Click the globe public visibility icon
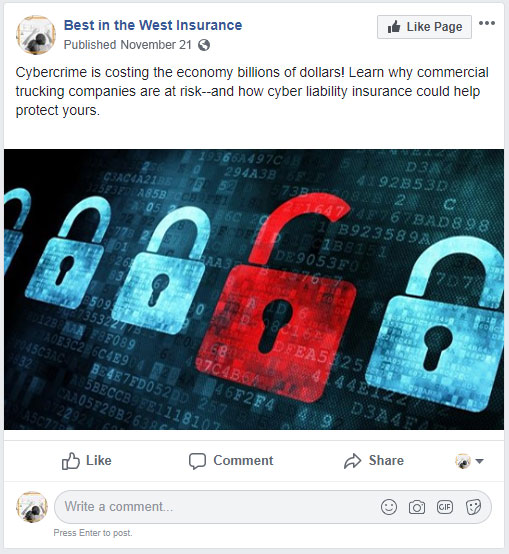The width and height of the screenshot is (509, 554). coord(204,45)
